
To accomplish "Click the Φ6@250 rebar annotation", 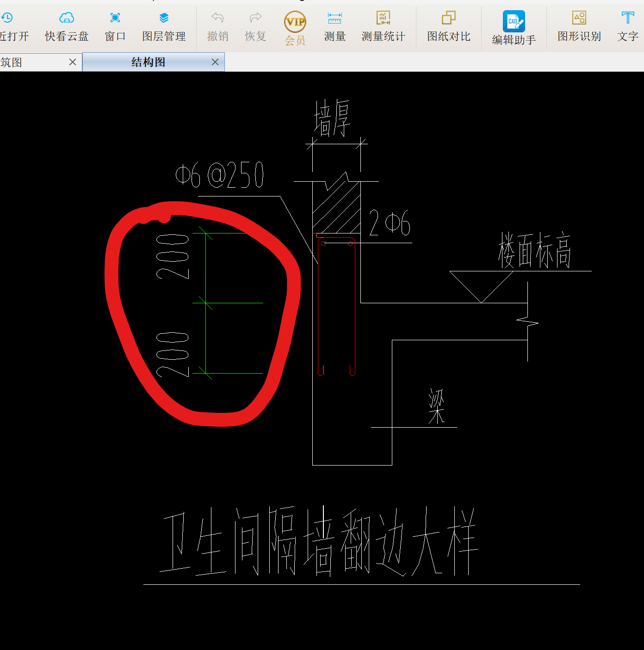I will pos(220,175).
